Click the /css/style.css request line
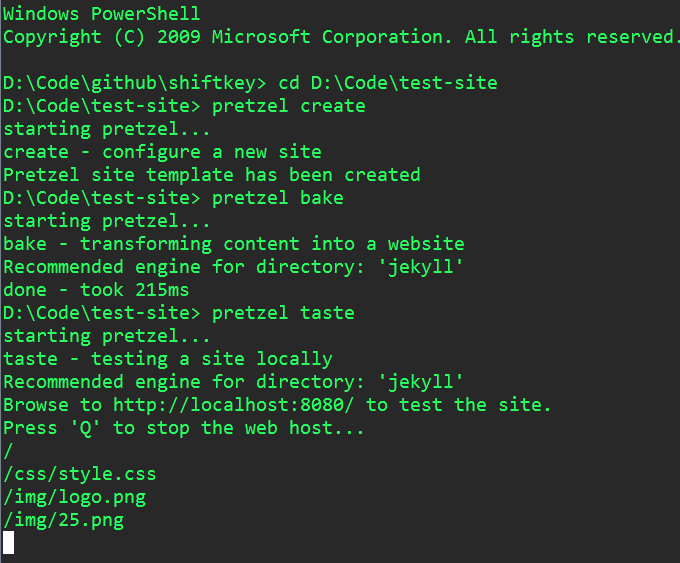The width and height of the screenshot is (680, 563). pos(80,475)
